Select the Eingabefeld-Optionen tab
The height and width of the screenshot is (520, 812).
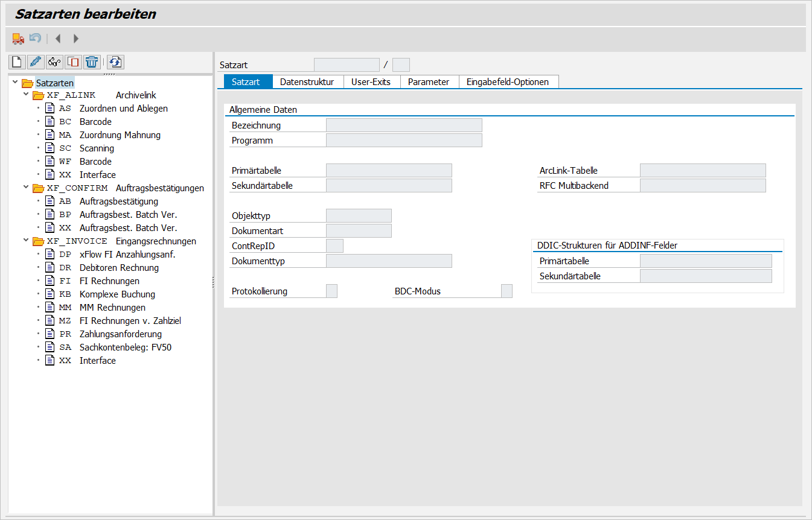[507, 81]
